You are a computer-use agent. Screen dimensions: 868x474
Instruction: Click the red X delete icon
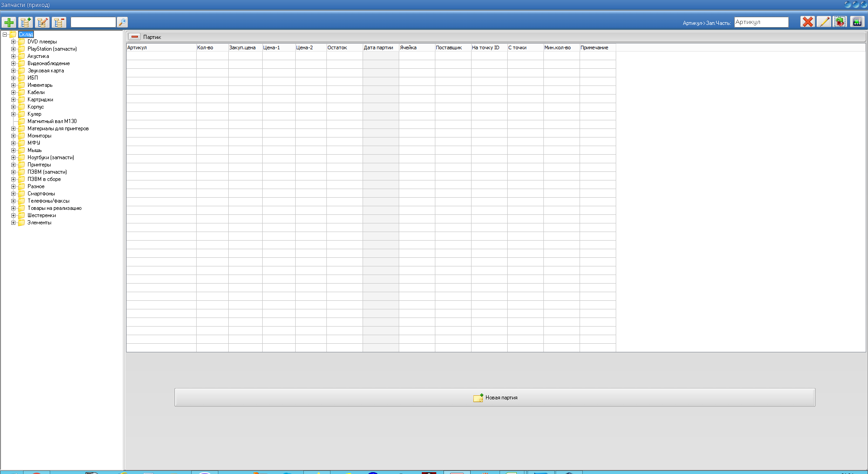[x=807, y=22]
